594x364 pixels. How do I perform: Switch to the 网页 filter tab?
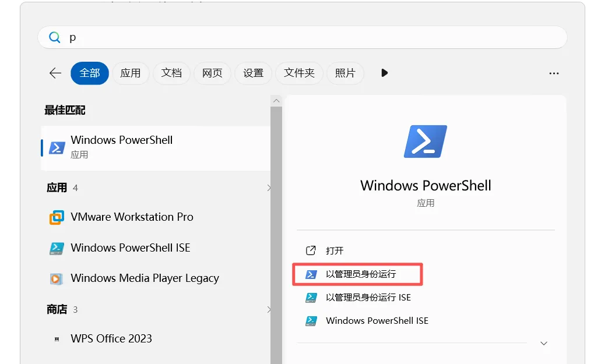pyautogui.click(x=212, y=73)
